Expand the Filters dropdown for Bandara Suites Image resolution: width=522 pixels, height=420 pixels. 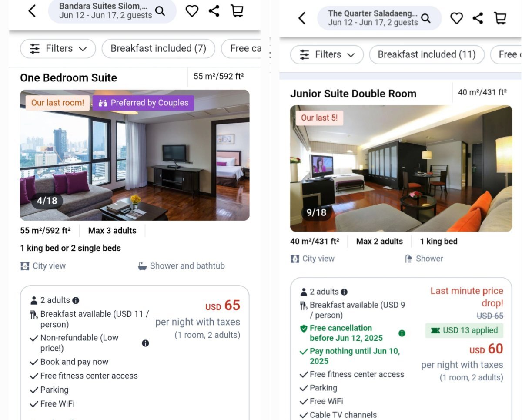coord(58,48)
